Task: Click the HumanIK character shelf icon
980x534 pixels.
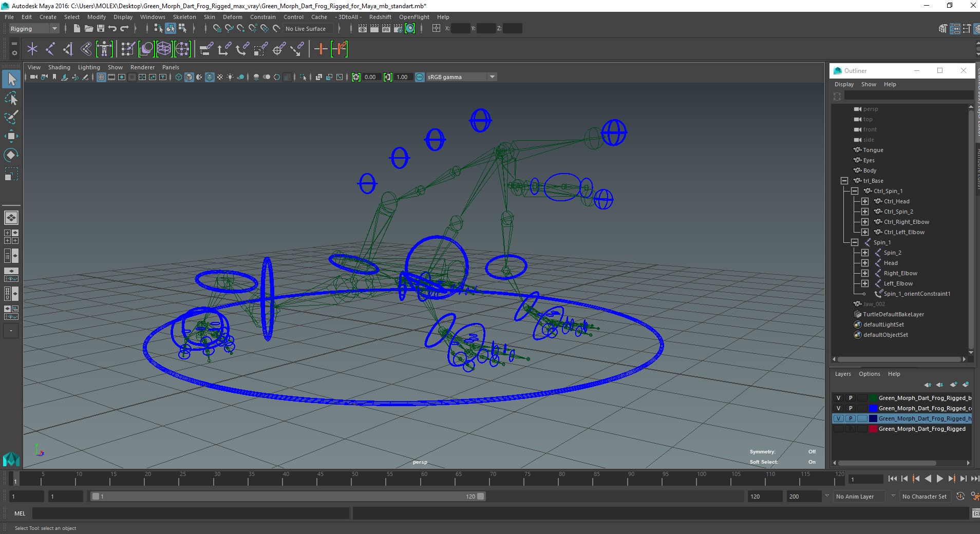Action: (104, 49)
